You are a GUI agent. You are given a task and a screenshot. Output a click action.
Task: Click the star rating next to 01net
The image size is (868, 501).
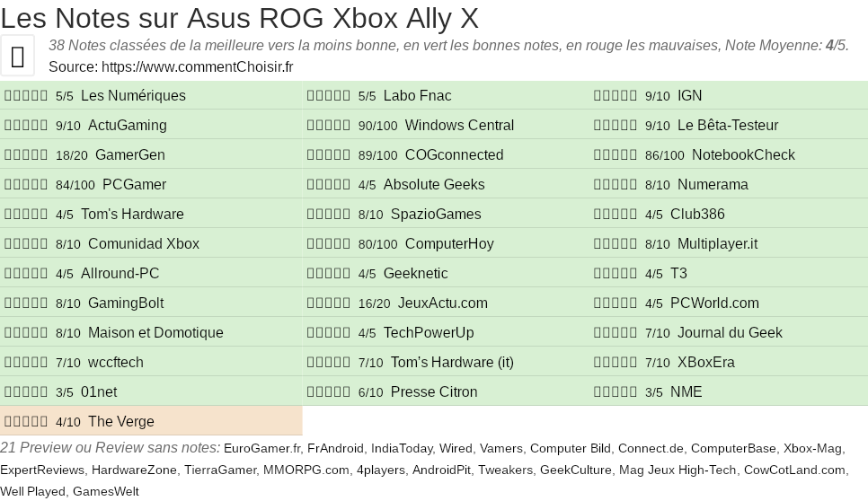tap(26, 392)
